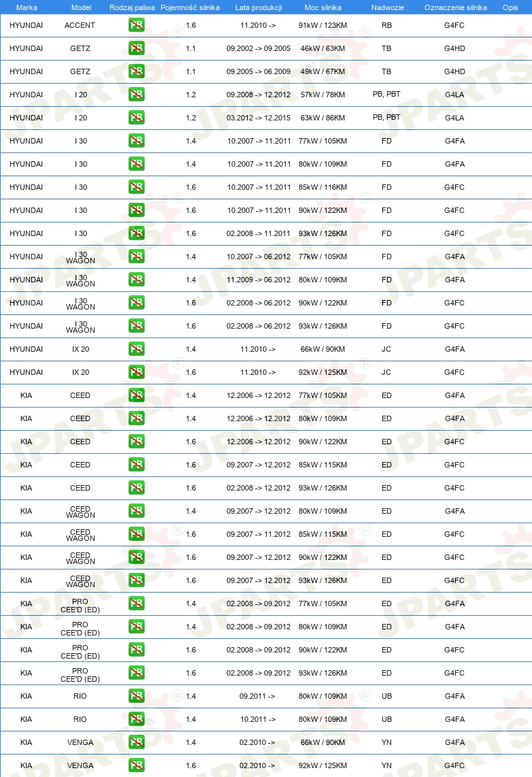Select the 85kW / 116KM power cell

pyautogui.click(x=323, y=187)
